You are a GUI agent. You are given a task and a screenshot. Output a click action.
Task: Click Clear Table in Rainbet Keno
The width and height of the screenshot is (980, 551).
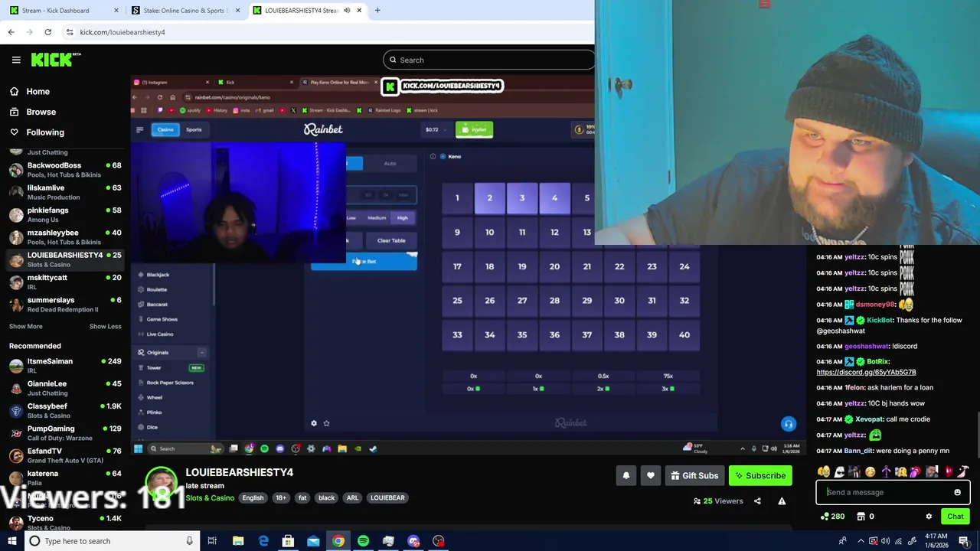(391, 240)
